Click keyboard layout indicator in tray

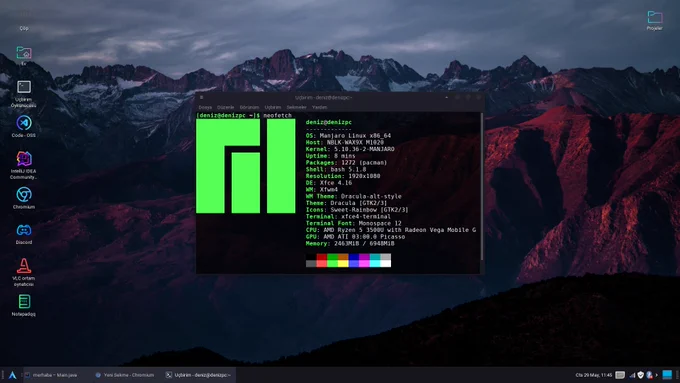coord(620,375)
